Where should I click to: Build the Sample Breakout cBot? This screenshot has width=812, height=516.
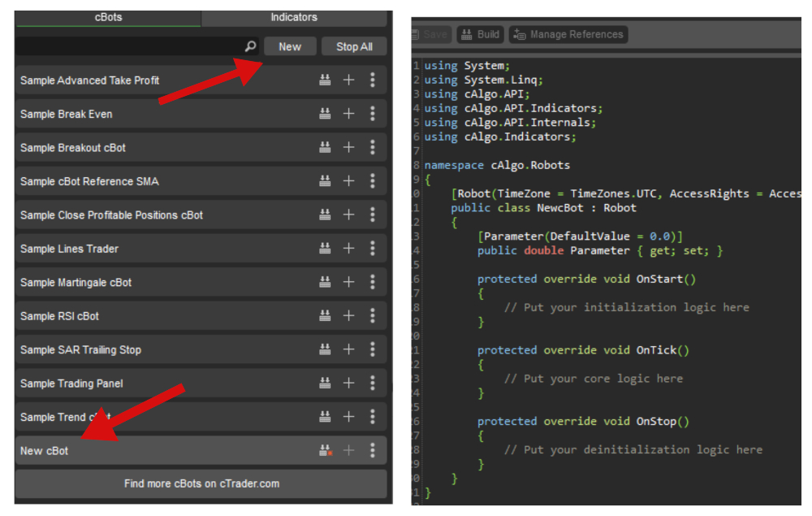click(x=325, y=147)
